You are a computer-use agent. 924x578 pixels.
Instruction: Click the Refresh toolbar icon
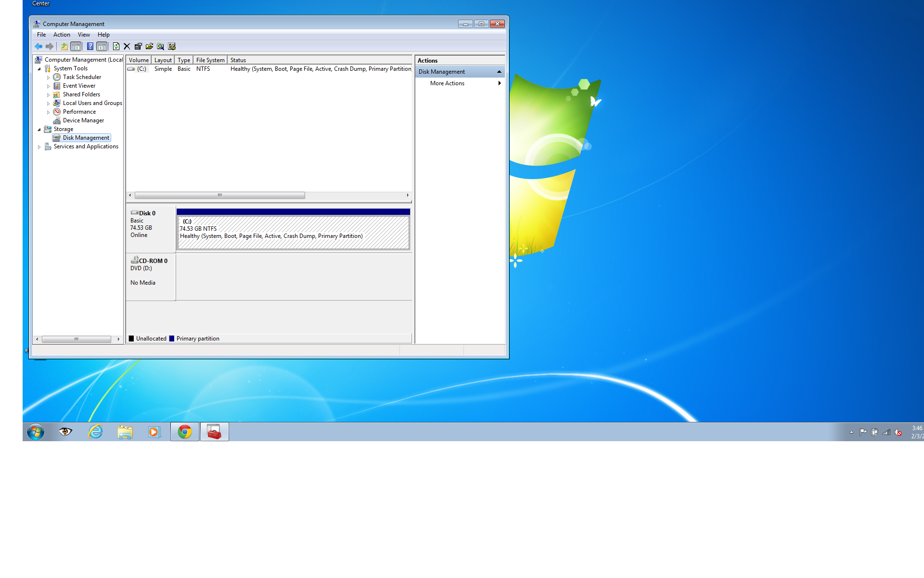(x=116, y=47)
